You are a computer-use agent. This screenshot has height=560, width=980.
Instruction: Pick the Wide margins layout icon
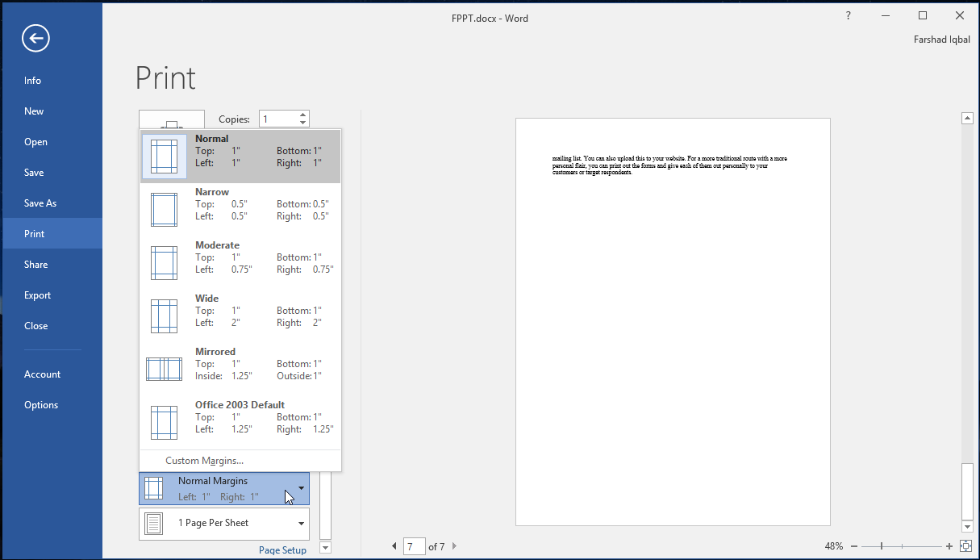click(164, 316)
